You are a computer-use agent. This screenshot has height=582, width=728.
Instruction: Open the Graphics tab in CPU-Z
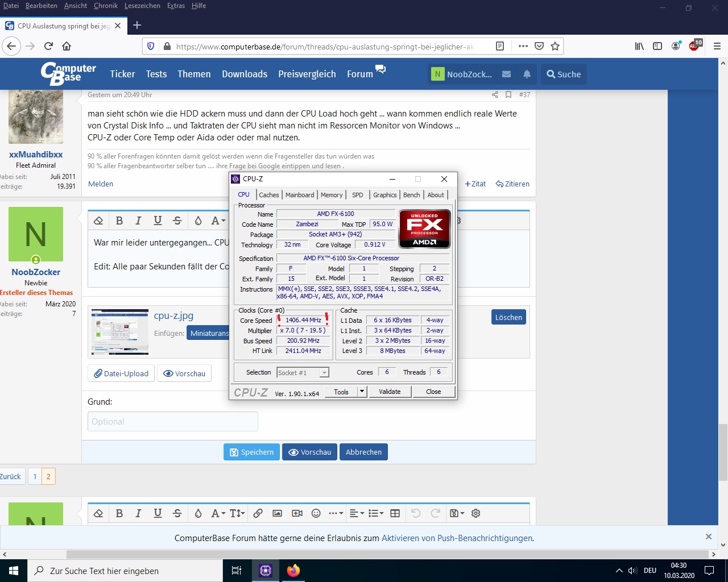[x=385, y=194]
